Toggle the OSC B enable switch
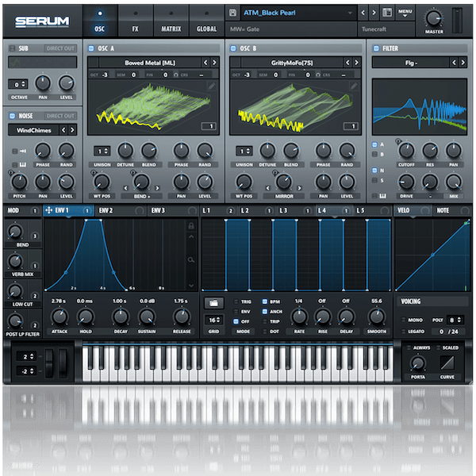The width and height of the screenshot is (476, 476). tap(233, 48)
